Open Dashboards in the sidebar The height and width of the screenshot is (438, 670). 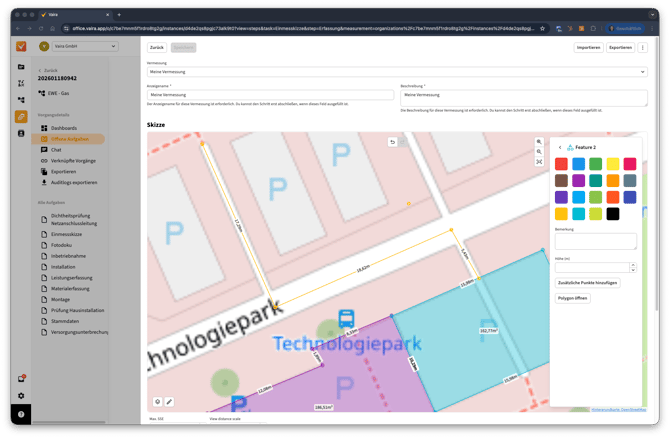click(64, 128)
